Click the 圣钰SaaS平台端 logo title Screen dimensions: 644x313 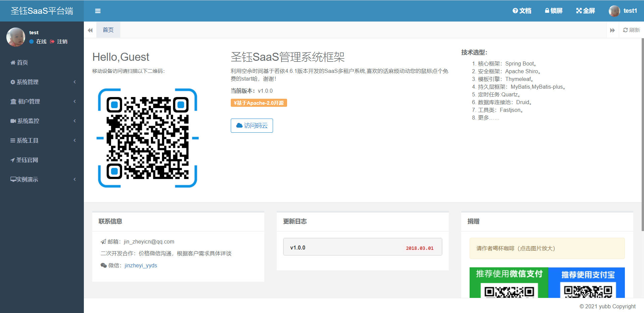42,11
